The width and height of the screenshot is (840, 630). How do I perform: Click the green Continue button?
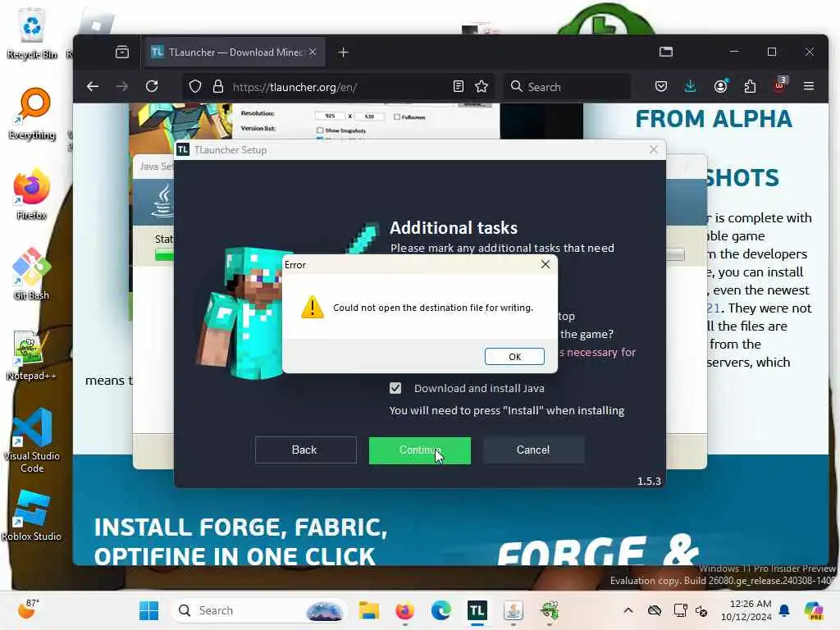point(419,450)
